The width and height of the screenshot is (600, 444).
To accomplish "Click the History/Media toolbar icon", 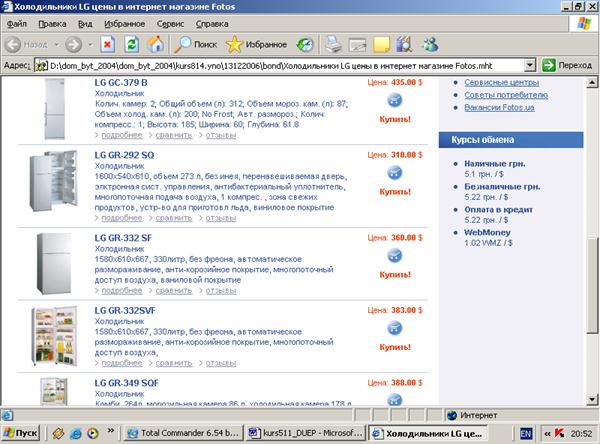I will pos(305,45).
